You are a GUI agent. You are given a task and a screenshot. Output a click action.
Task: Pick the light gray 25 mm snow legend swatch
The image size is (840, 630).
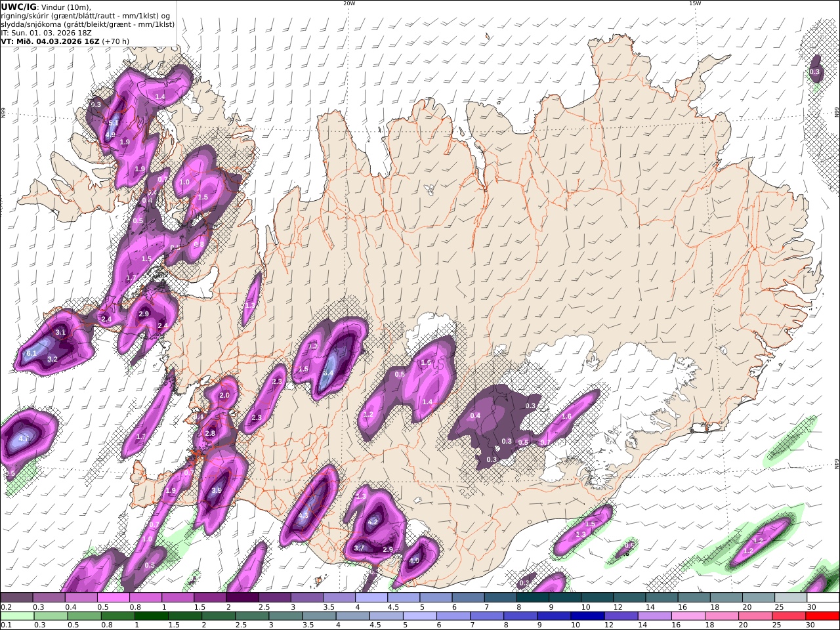point(791,597)
